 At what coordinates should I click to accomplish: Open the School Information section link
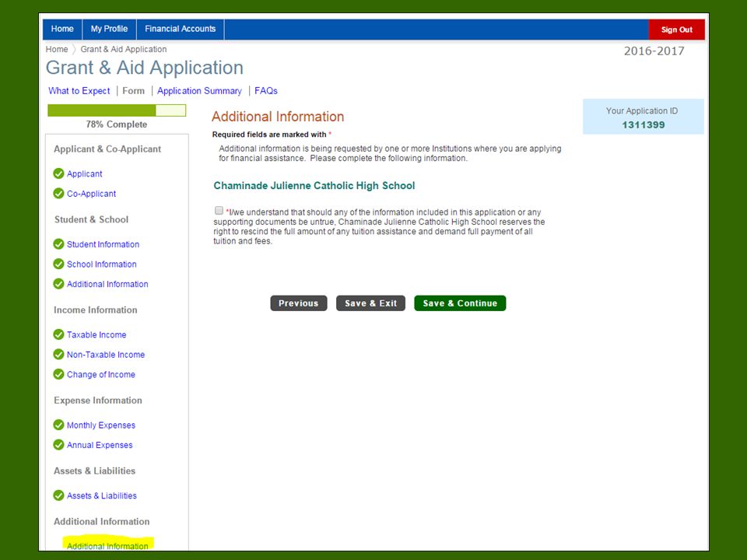pyautogui.click(x=101, y=264)
